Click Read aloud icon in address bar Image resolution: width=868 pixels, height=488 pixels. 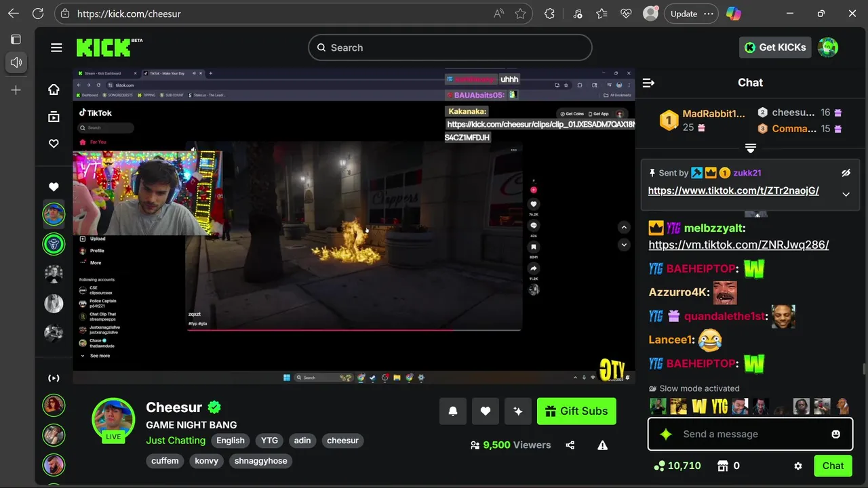click(498, 14)
